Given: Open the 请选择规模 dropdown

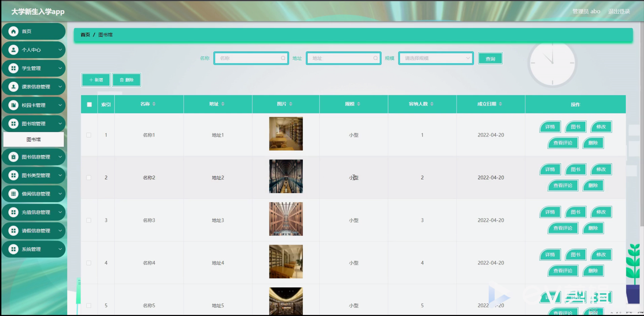Looking at the screenshot, I should pyautogui.click(x=436, y=58).
